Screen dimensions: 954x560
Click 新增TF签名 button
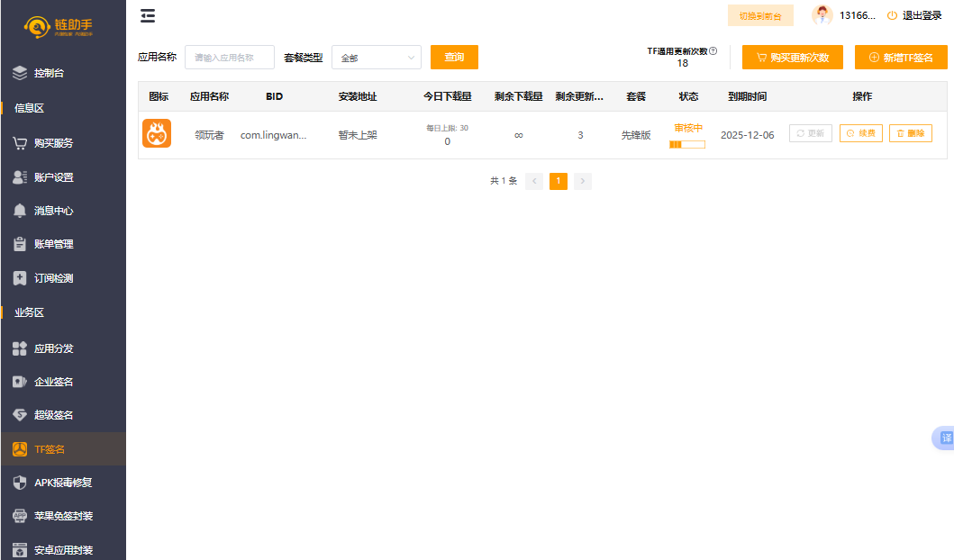coord(901,58)
